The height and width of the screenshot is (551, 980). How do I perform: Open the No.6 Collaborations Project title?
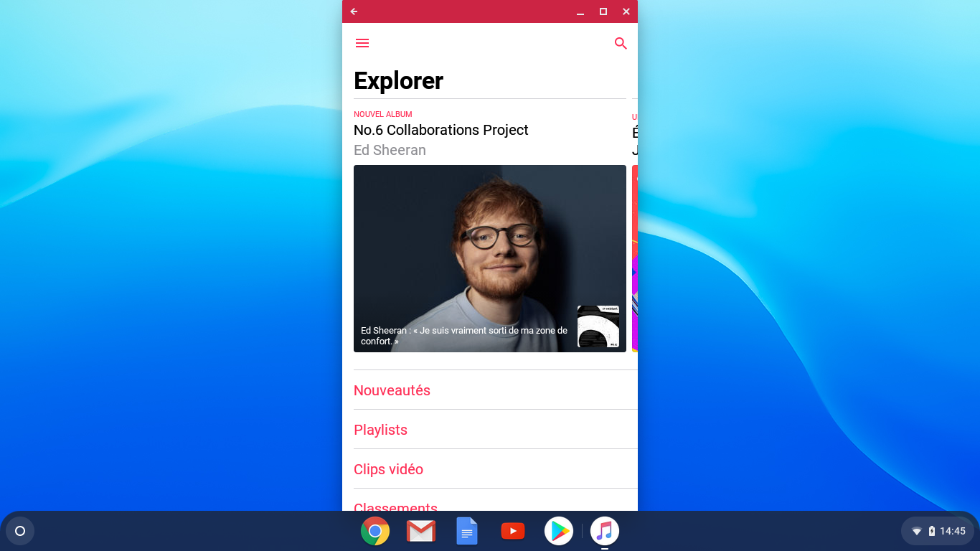(x=440, y=130)
